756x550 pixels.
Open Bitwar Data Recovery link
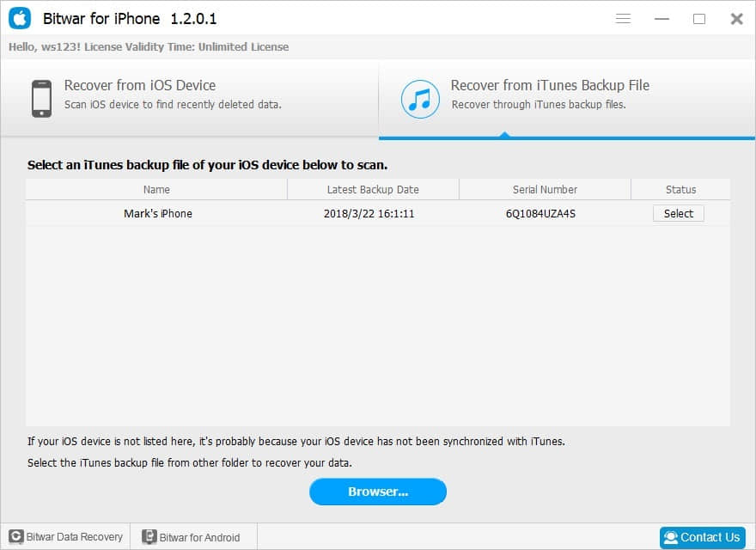click(x=66, y=536)
